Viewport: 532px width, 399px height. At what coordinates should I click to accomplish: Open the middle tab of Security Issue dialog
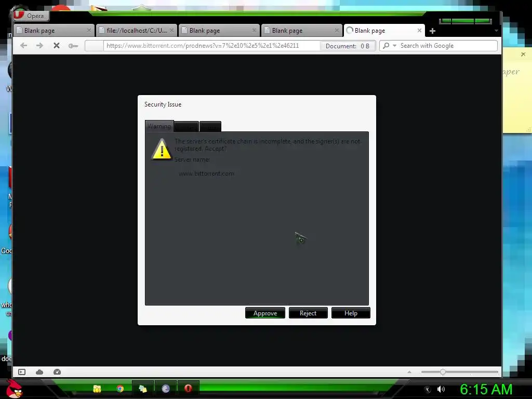[187, 127]
